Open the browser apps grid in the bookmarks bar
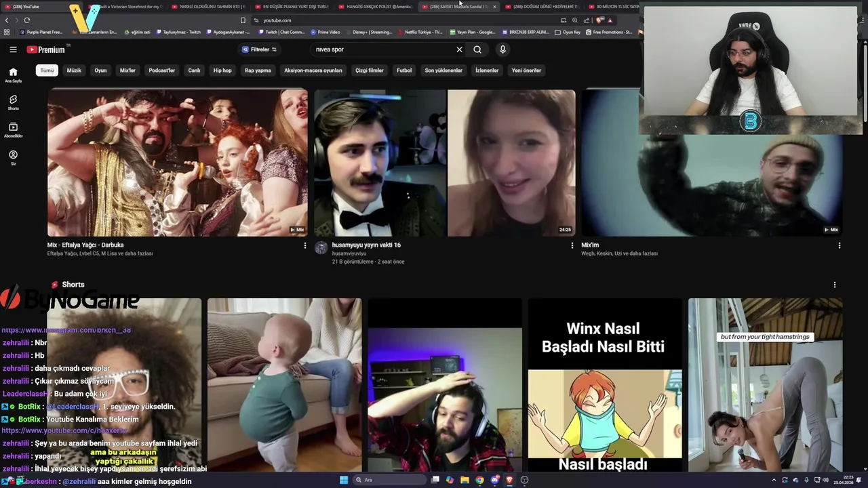Viewport: 868px width, 488px height. (7, 32)
